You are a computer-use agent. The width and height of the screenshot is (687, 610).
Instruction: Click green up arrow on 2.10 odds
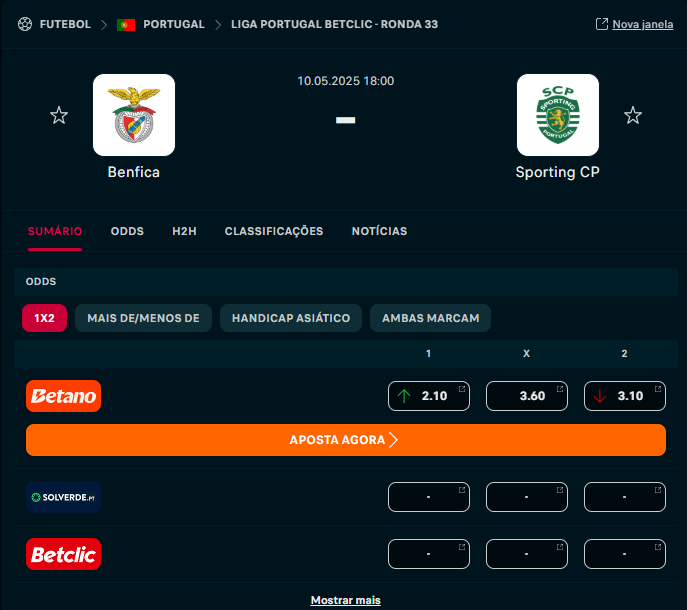point(404,396)
